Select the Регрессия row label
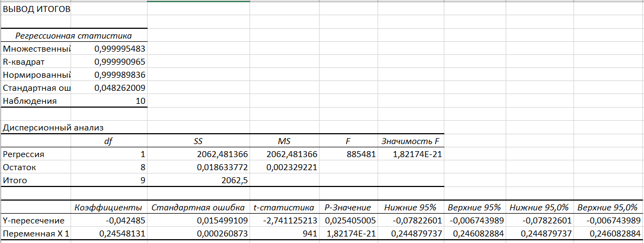This screenshot has width=644, height=243. (x=36, y=154)
